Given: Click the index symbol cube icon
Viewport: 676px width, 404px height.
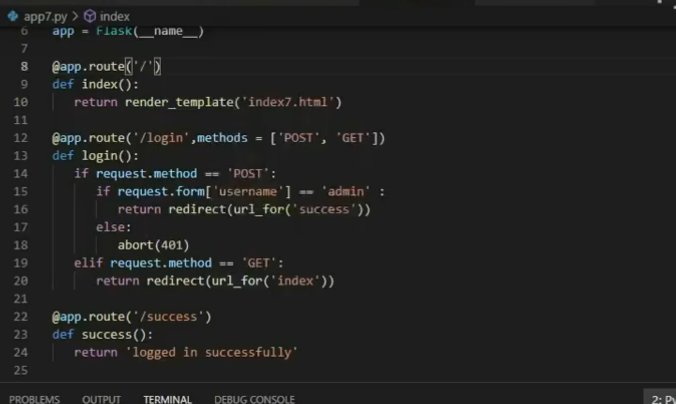Looking at the screenshot, I should [90, 16].
